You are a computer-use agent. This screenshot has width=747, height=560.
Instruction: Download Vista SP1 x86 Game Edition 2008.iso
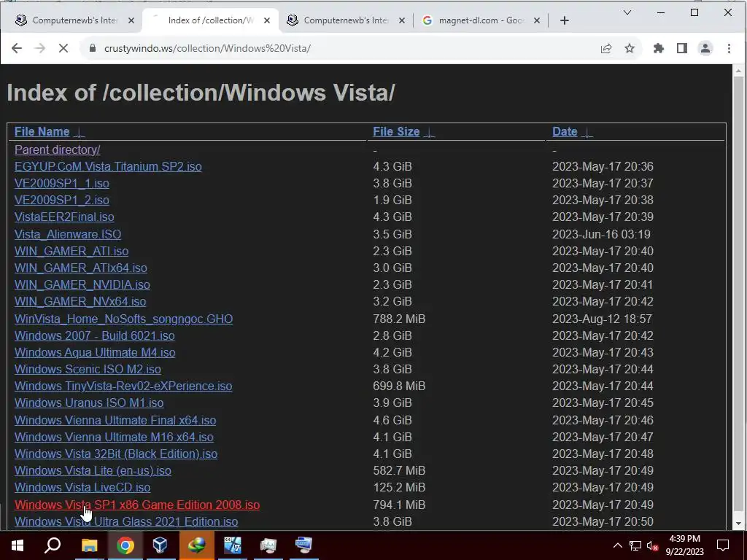click(137, 505)
